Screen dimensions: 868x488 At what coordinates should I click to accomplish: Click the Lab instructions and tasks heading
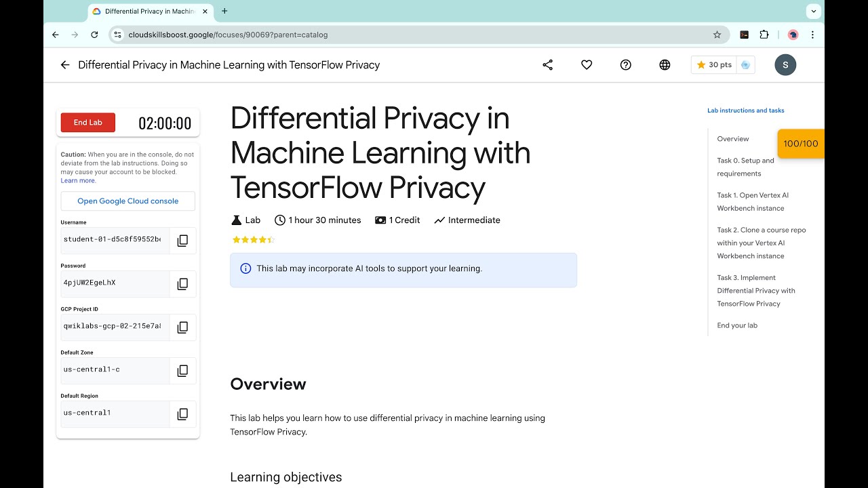[x=746, y=110]
